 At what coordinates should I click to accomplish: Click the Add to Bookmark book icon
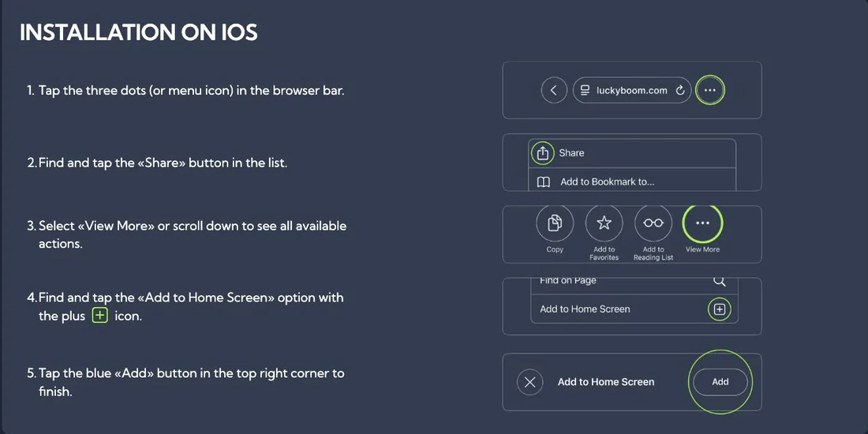click(544, 182)
